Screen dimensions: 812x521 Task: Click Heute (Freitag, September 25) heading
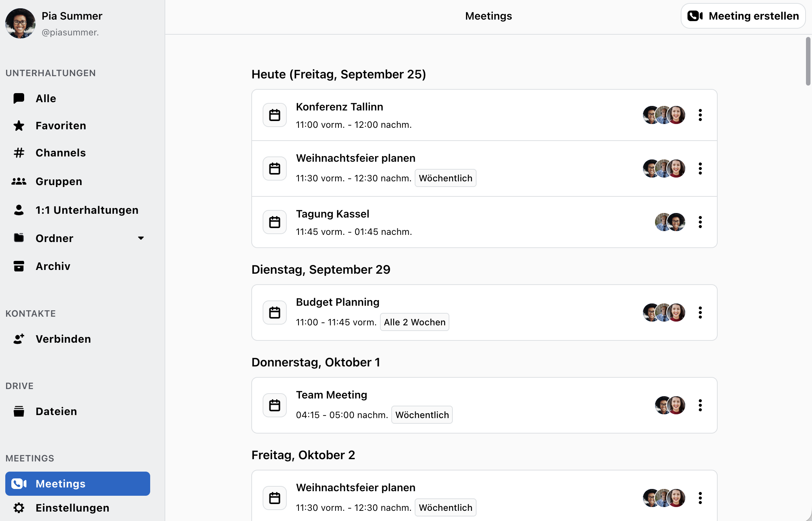[x=339, y=74]
